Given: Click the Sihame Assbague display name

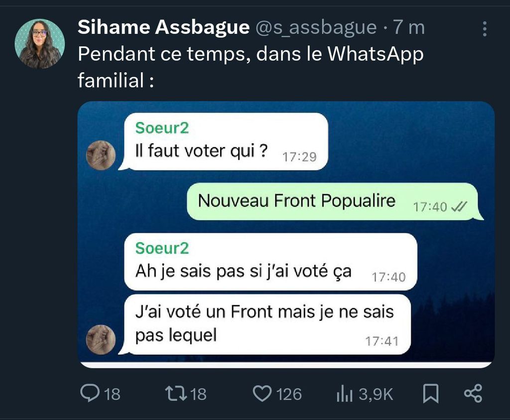Looking at the screenshot, I should [x=163, y=27].
